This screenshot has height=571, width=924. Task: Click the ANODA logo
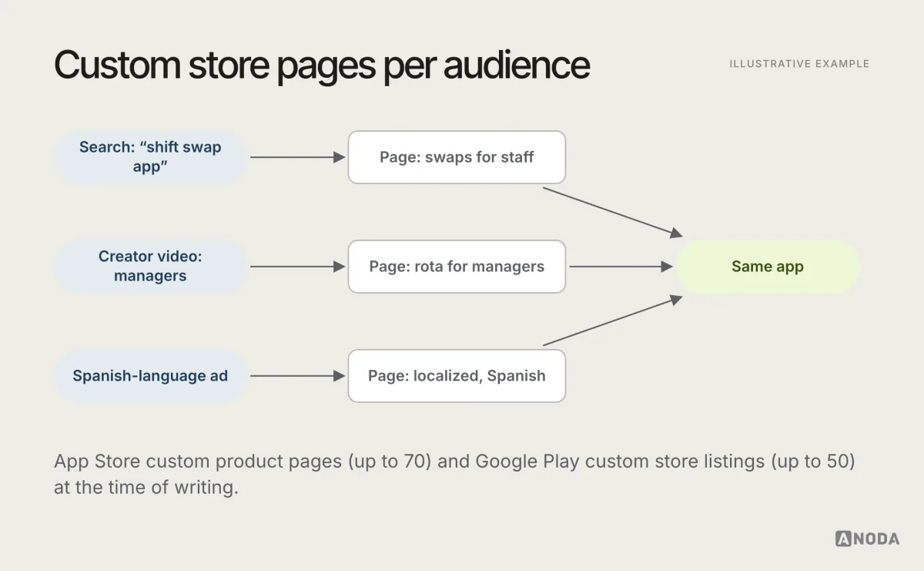(x=867, y=539)
